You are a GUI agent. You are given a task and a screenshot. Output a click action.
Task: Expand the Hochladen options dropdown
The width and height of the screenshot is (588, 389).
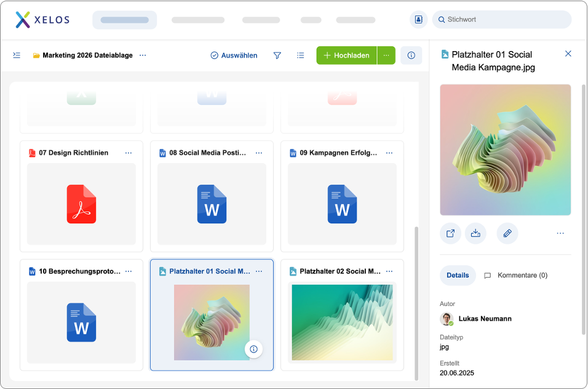tap(386, 55)
